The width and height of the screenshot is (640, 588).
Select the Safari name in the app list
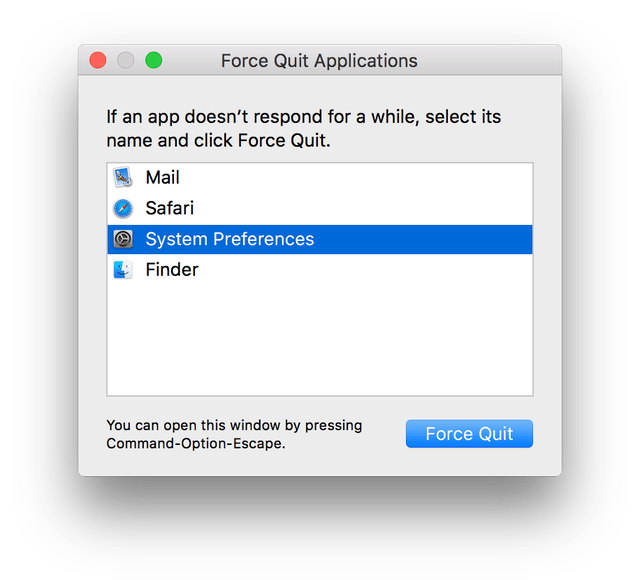click(169, 209)
